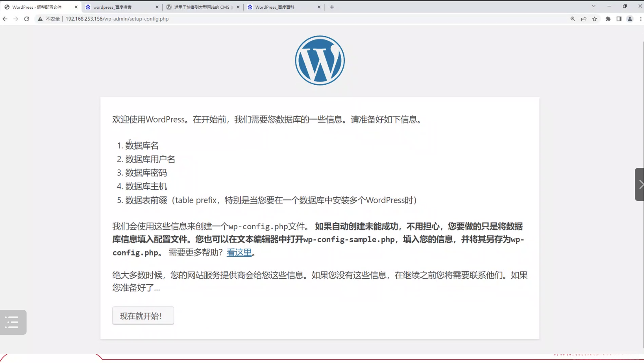644x363 pixels.
Task: Toggle the browser side panel
Action: click(x=619, y=19)
